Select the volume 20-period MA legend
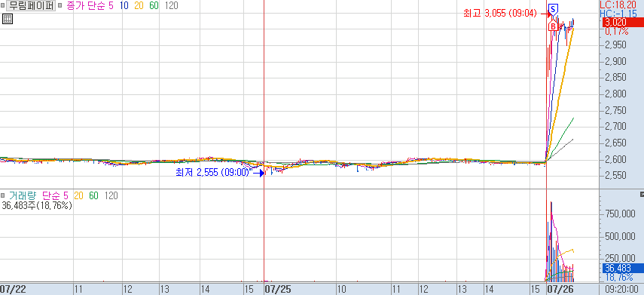 pyautogui.click(x=79, y=195)
